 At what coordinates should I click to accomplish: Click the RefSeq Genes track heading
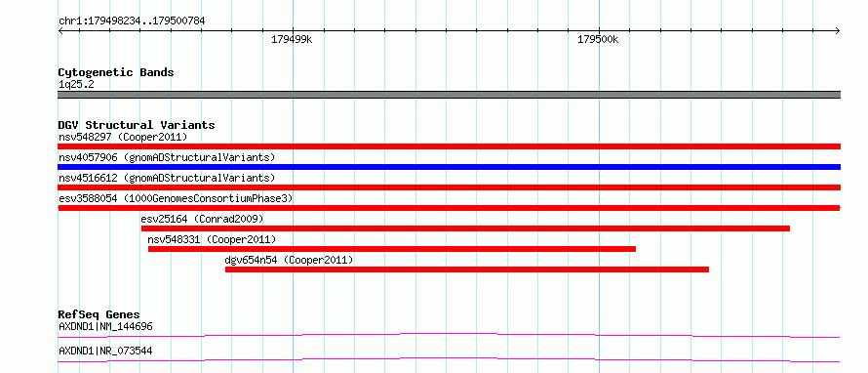[x=99, y=314]
